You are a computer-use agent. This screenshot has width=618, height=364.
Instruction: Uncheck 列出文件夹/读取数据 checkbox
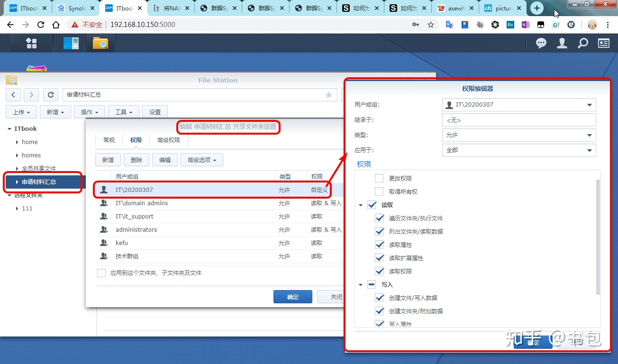pyautogui.click(x=379, y=231)
